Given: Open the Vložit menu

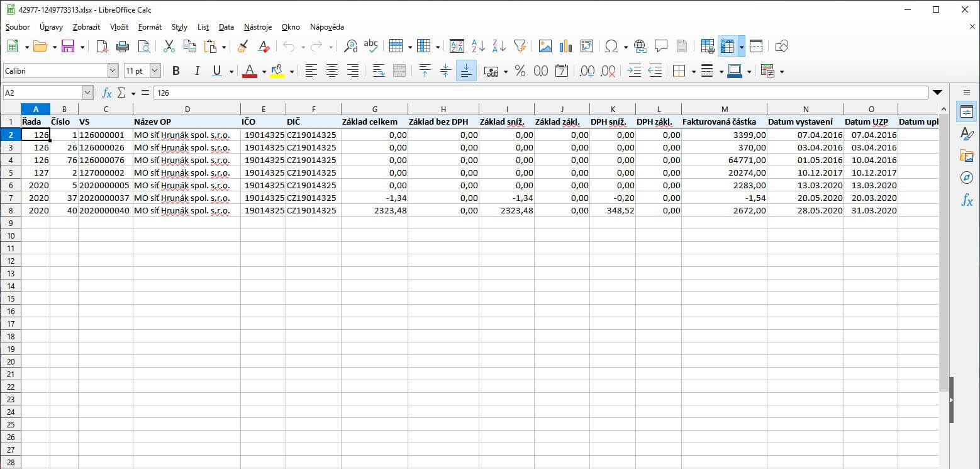Looking at the screenshot, I should click(119, 27).
